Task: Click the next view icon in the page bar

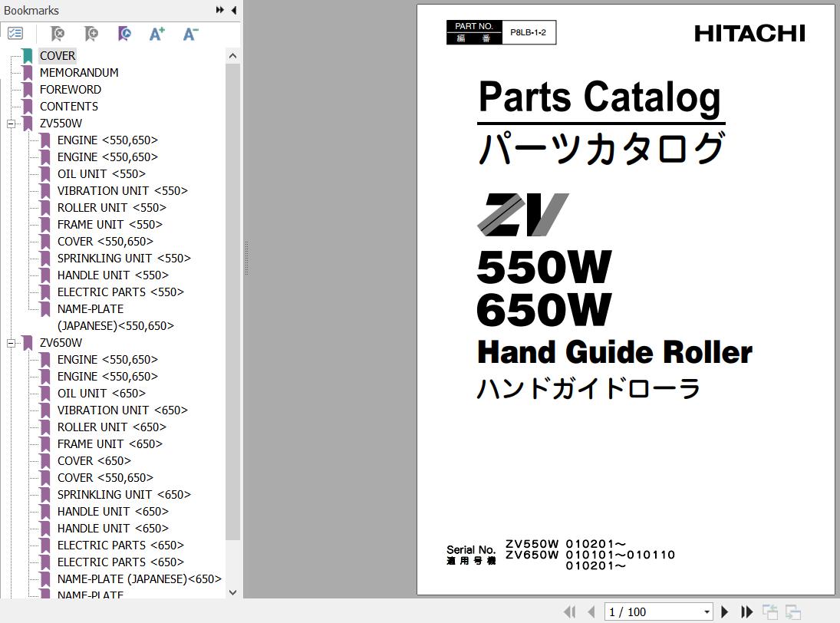Action: 793,611
